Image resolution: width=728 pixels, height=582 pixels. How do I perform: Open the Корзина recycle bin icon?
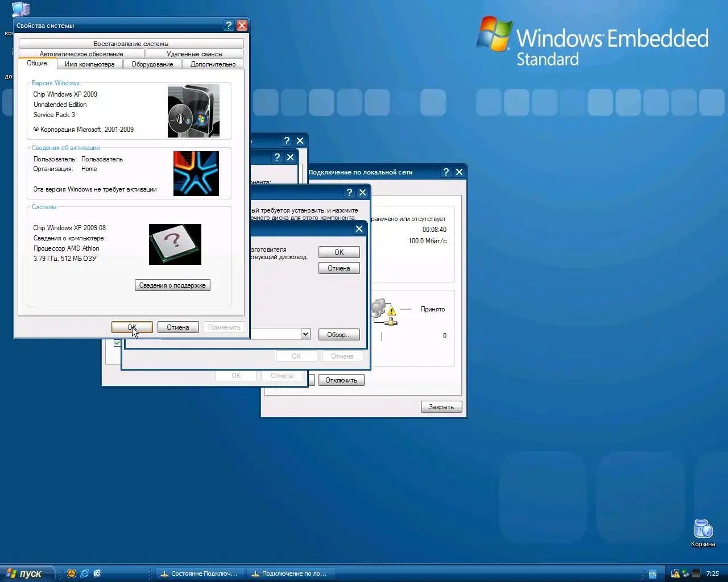pos(703,533)
